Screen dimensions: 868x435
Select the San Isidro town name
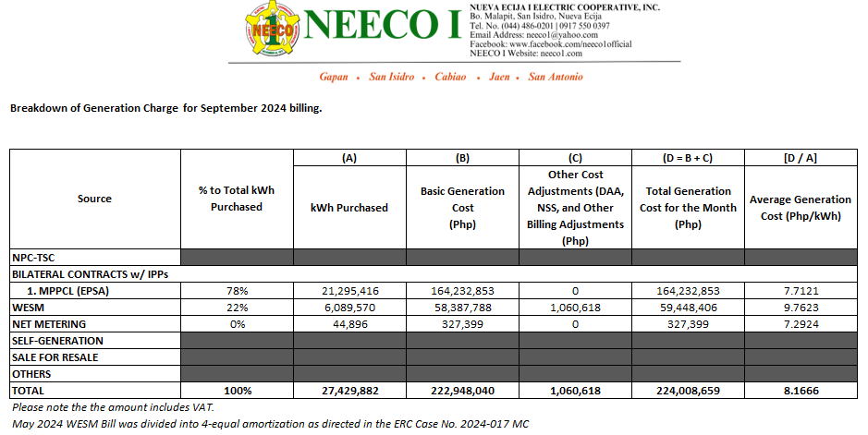[x=392, y=77]
